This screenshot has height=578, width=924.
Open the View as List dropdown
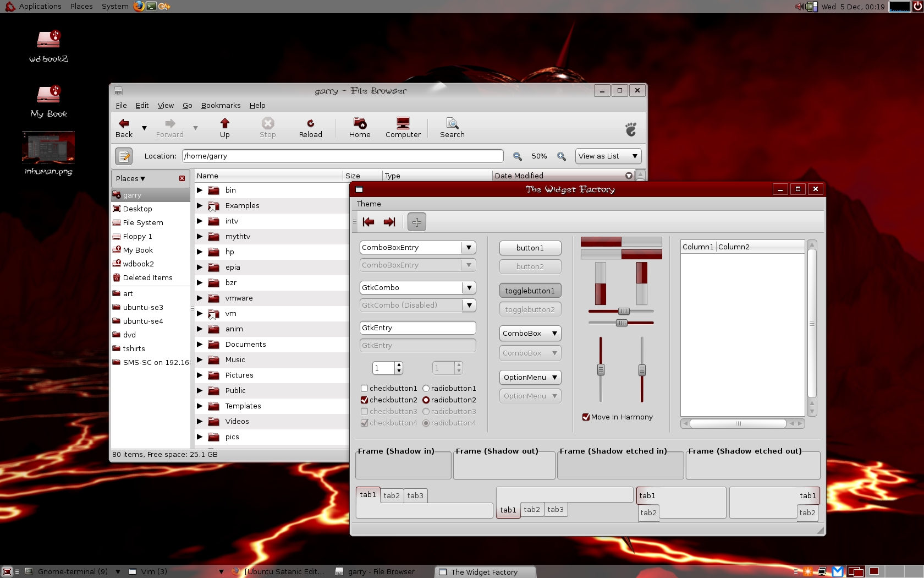(x=608, y=156)
